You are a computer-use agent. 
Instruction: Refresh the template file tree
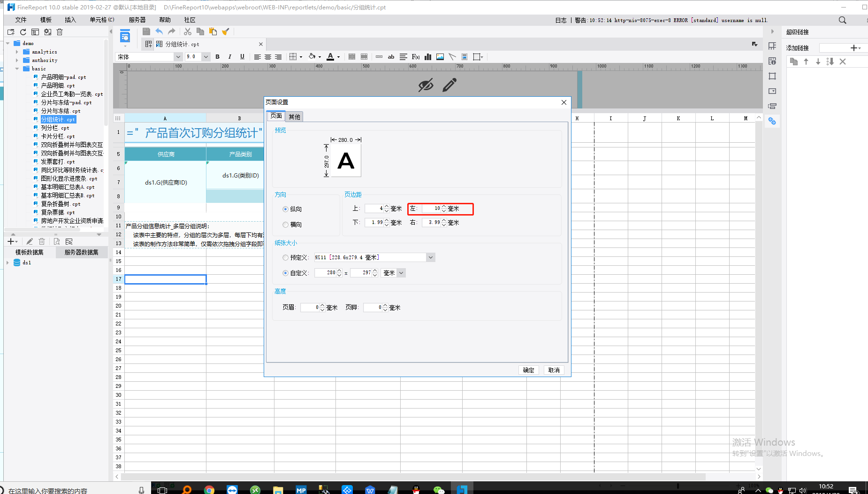click(23, 32)
